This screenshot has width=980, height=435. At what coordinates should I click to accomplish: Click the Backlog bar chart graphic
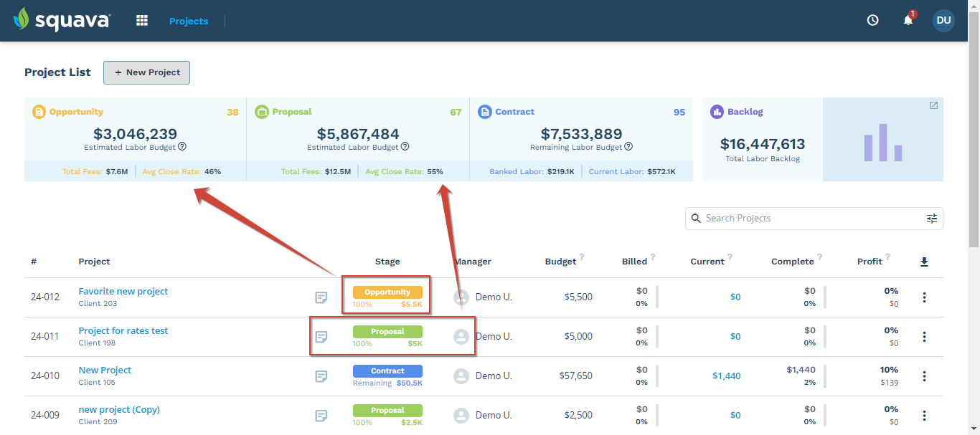click(x=883, y=143)
